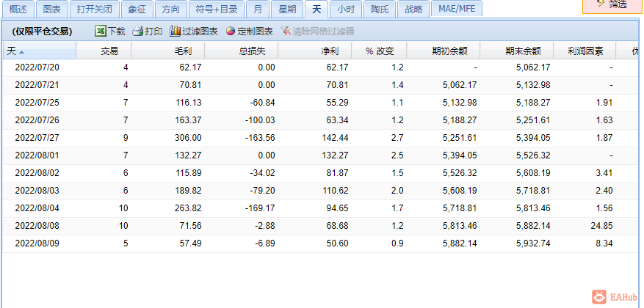Sort by the 毛利 column header

[x=168, y=51]
